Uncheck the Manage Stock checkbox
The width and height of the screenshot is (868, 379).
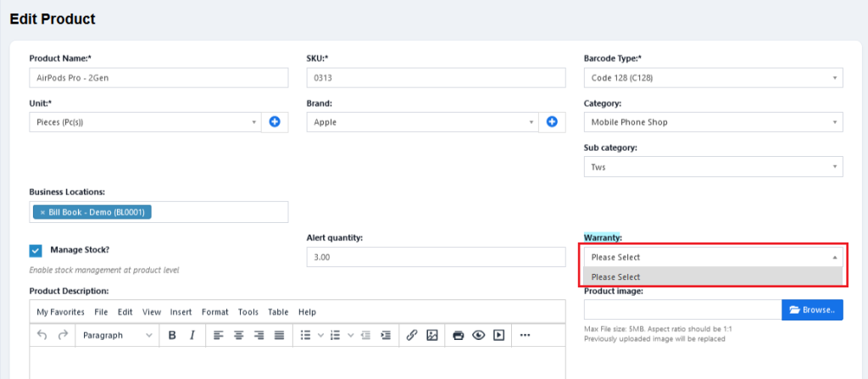click(x=36, y=251)
